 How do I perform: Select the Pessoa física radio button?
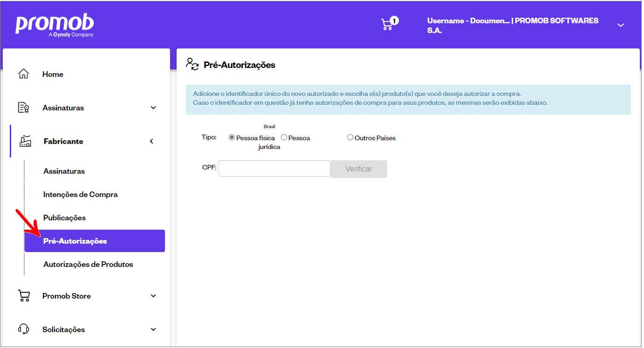(232, 137)
